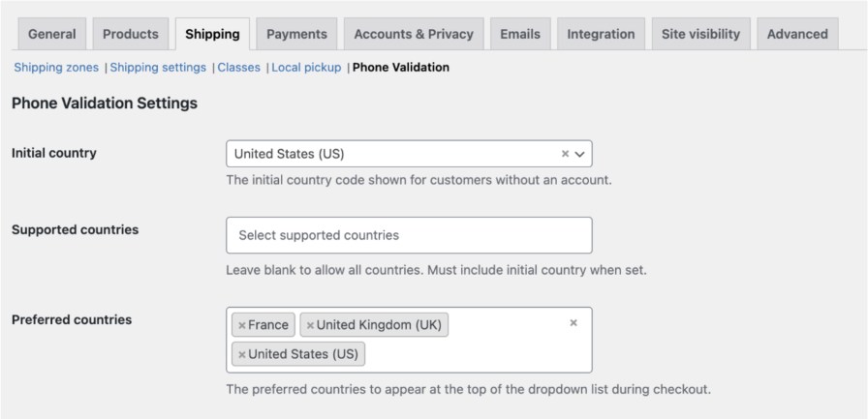Open the Shipping zones link
Viewport: 868px width, 419px height.
pyautogui.click(x=56, y=68)
